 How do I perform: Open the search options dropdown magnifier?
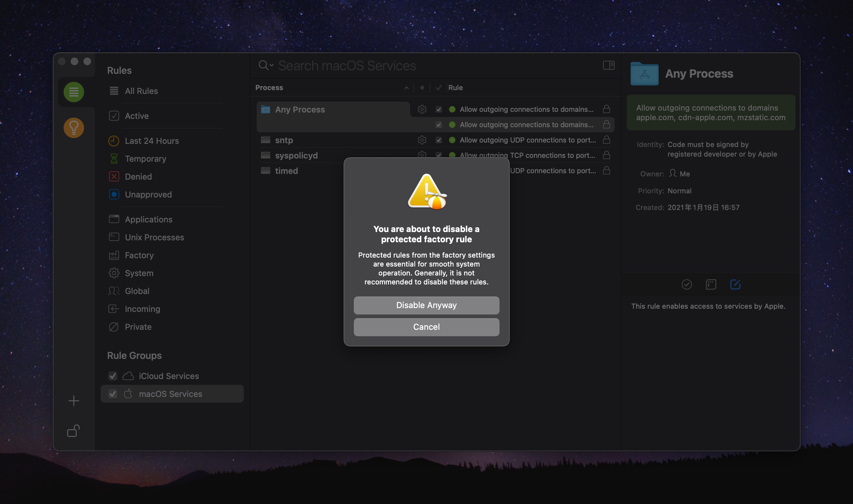tap(266, 65)
